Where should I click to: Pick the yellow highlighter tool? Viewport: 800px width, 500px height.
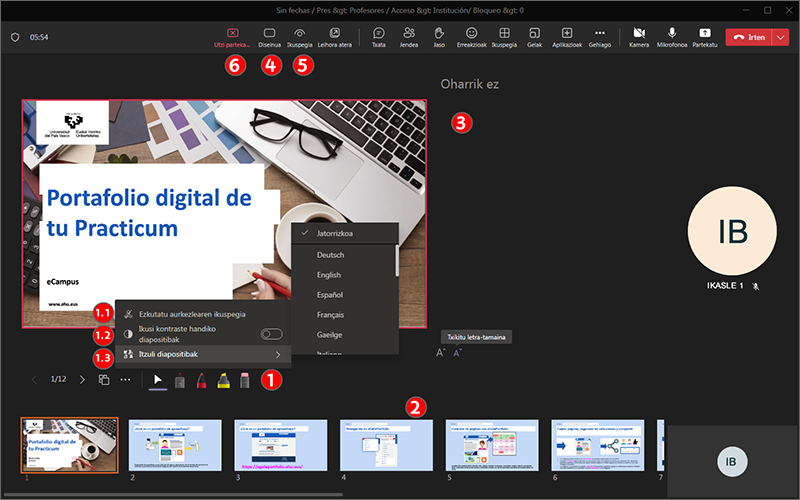(x=223, y=380)
